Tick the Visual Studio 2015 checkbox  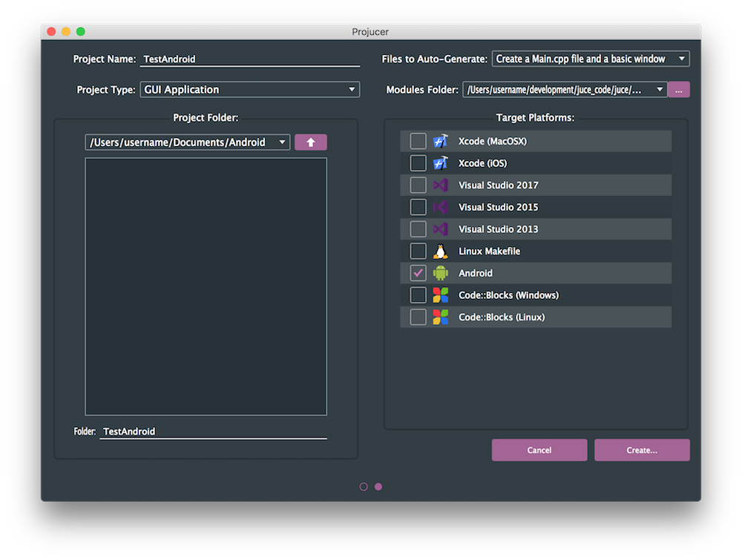pyautogui.click(x=418, y=207)
